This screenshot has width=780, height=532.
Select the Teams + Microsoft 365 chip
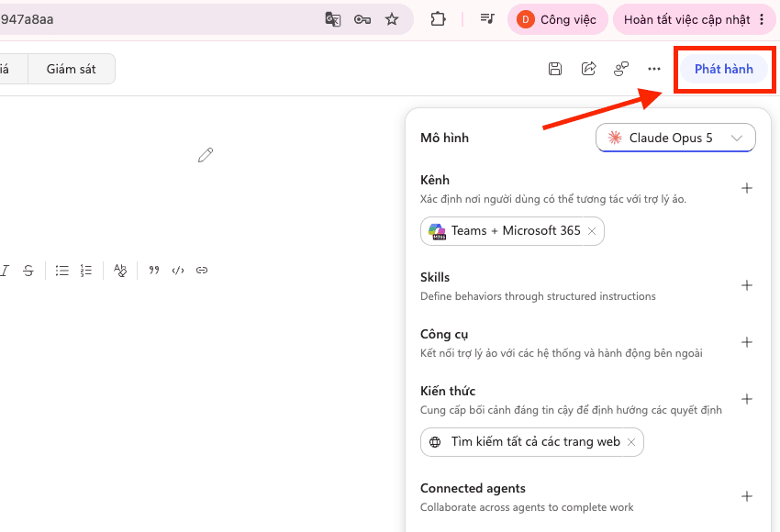coord(512,231)
